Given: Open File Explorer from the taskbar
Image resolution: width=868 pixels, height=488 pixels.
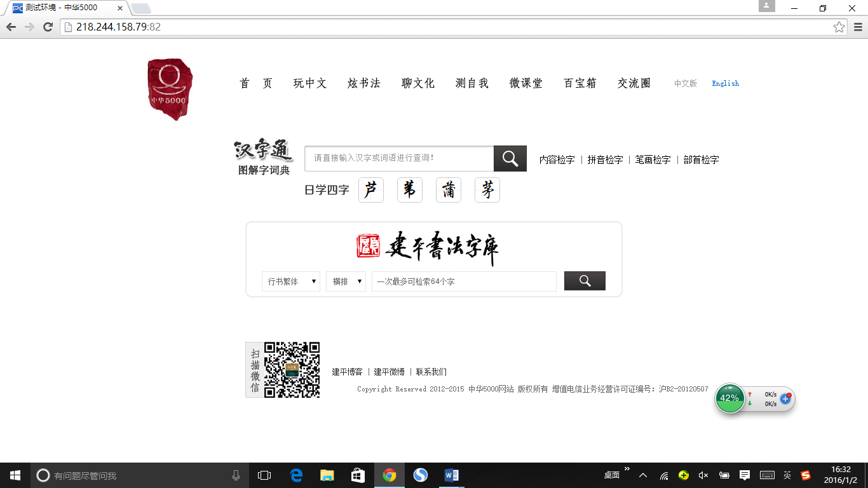Looking at the screenshot, I should pos(327,475).
